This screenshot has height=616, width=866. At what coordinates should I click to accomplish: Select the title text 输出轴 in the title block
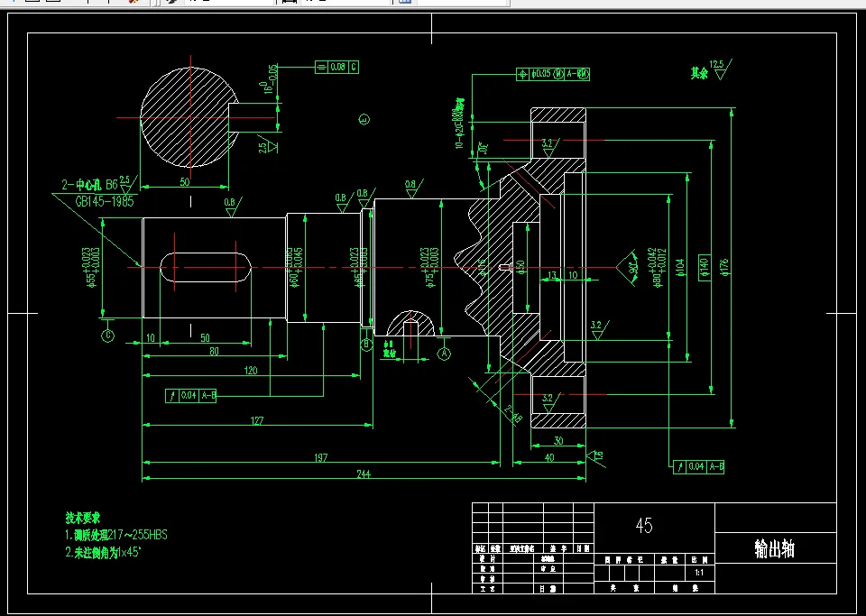(x=774, y=549)
